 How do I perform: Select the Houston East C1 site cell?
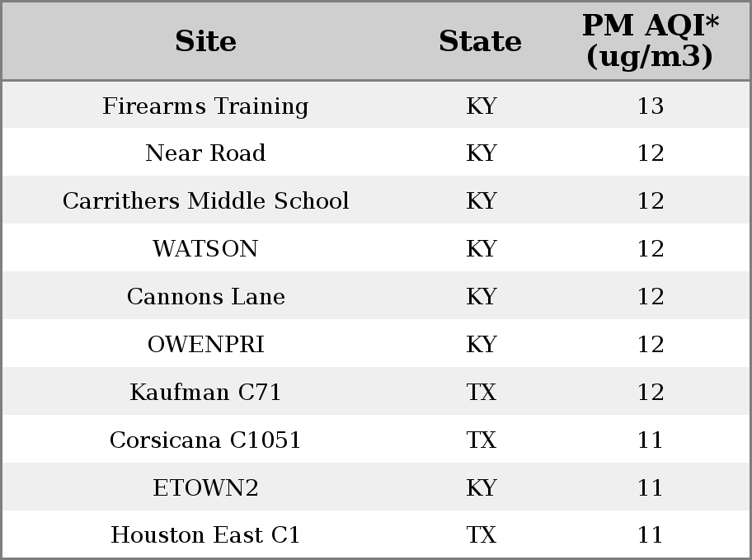(205, 535)
